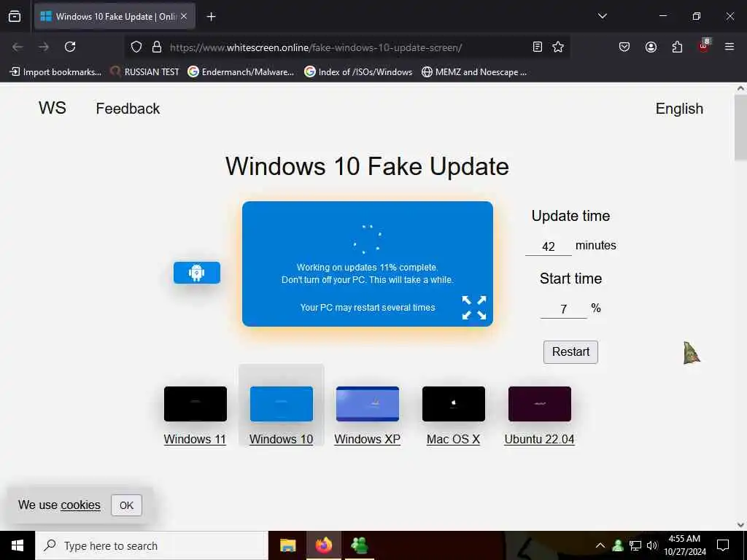Open uBlock Origin extension icon
747x560 pixels.
704,46
